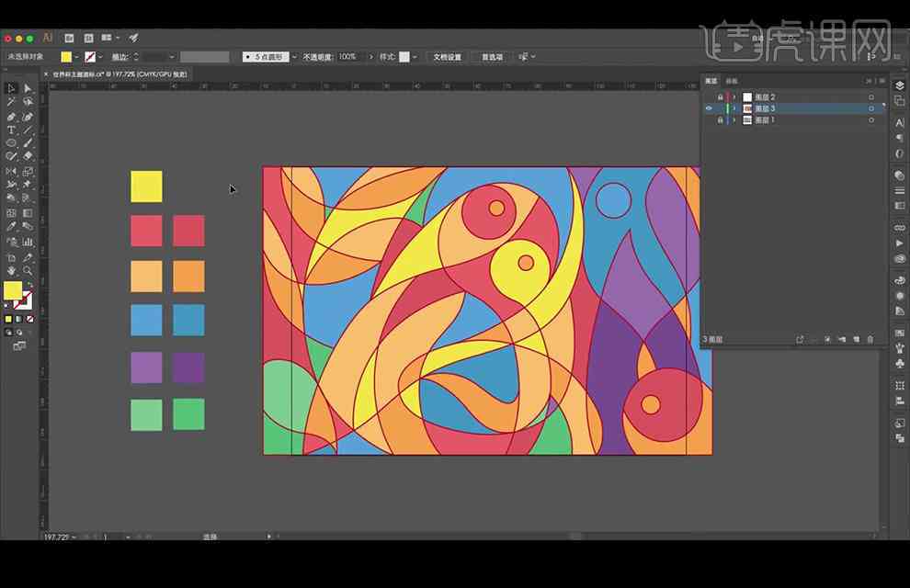This screenshot has height=588, width=910.
Task: Open the Layers panel icon in dock
Action: [900, 85]
